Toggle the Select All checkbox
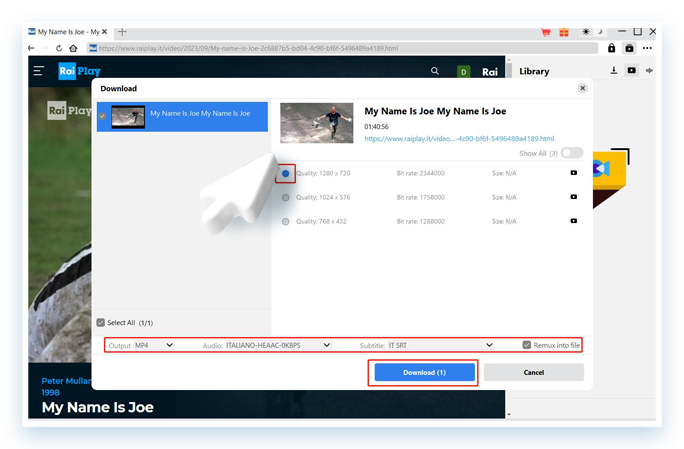Image resolution: width=684 pixels, height=449 pixels. pos(101,322)
